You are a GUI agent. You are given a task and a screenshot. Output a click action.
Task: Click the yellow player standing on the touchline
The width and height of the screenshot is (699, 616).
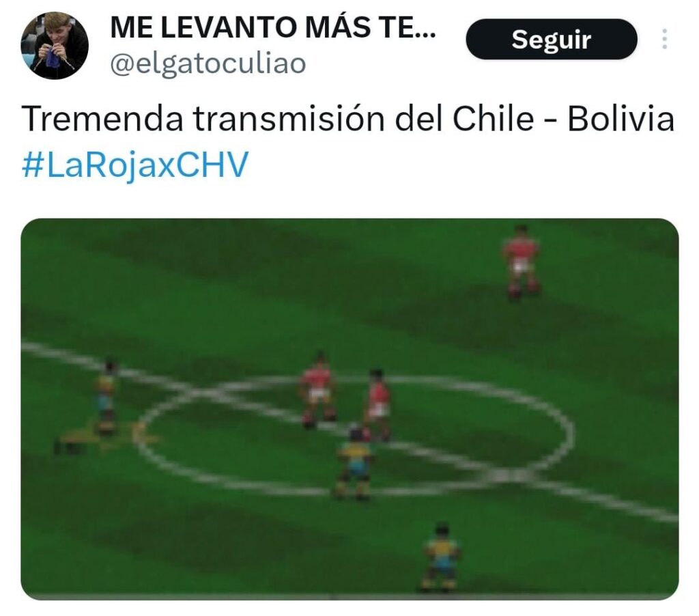point(106,397)
